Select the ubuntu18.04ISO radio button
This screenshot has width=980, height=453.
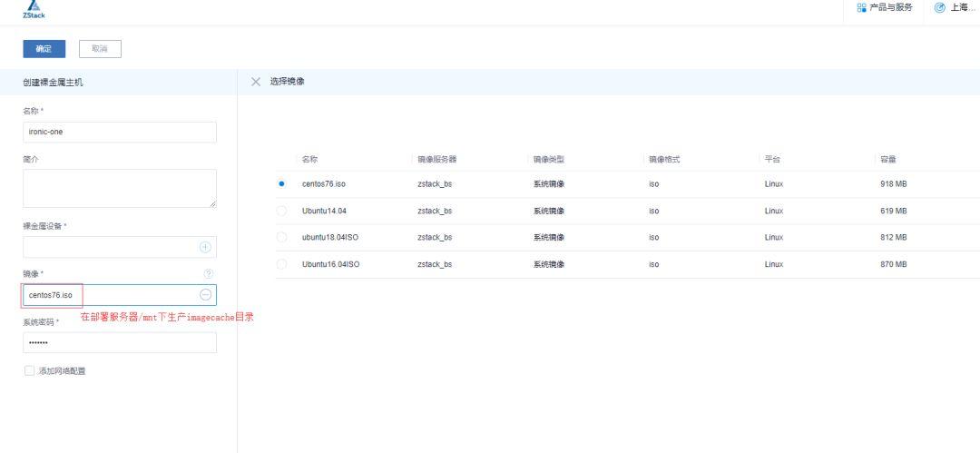coord(281,237)
